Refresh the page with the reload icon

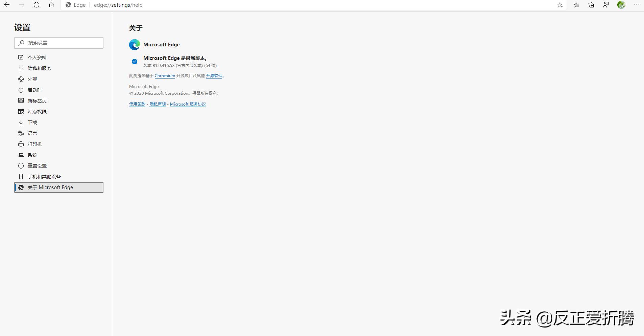(37, 5)
